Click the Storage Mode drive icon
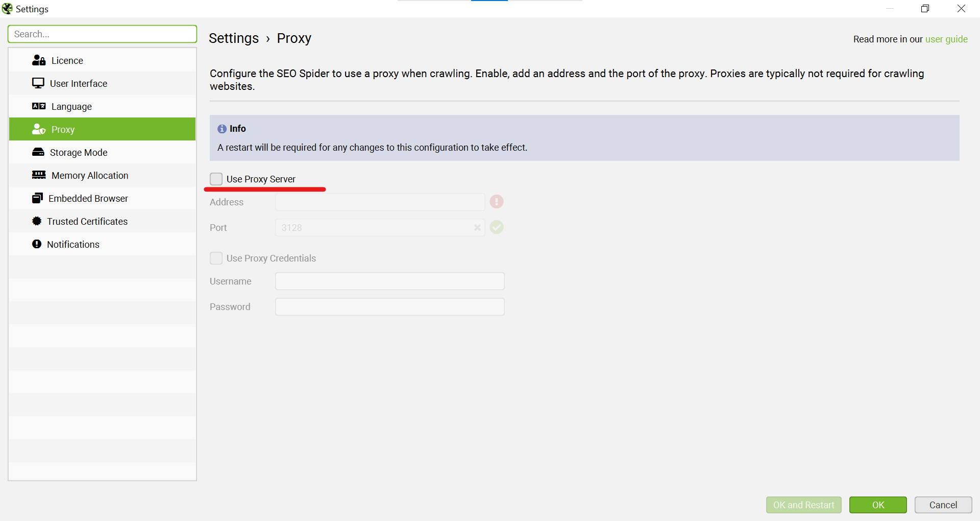 click(38, 152)
